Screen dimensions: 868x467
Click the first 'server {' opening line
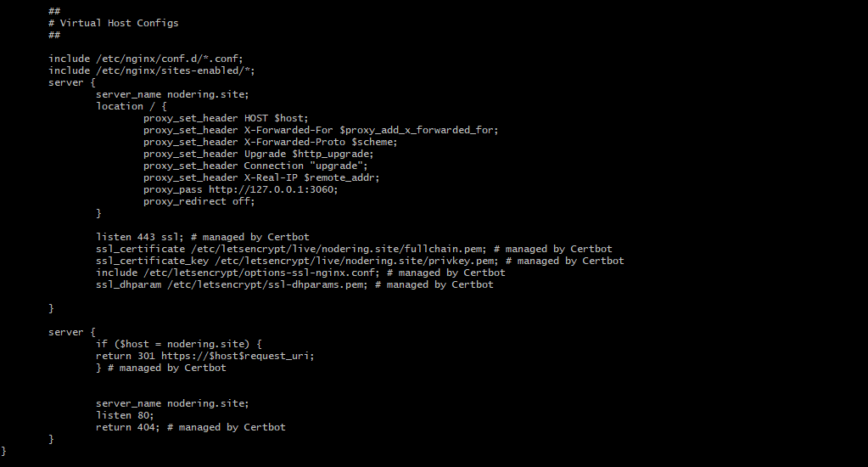(72, 82)
